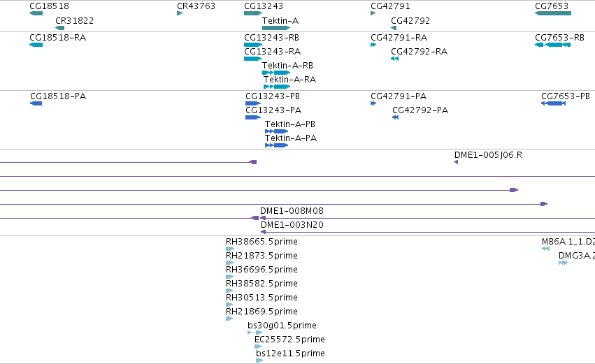Click the DME1-008M08 label text
This screenshot has width=595, height=364.
pyautogui.click(x=292, y=211)
